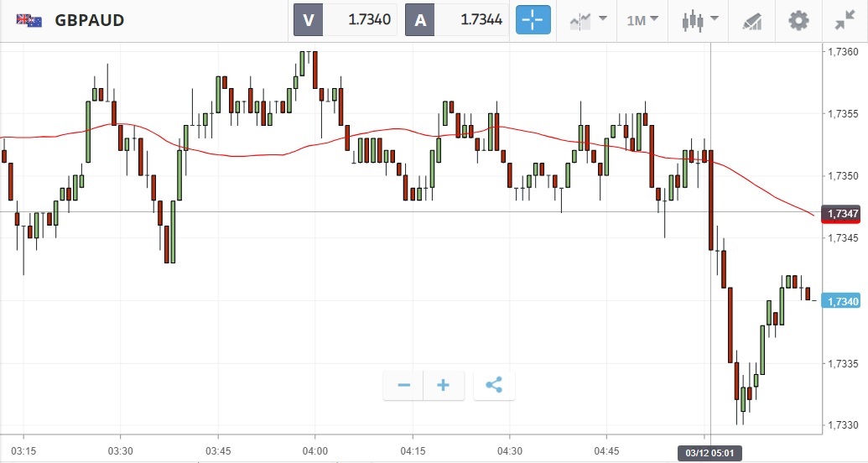Zoom in with the plus button
The image size is (868, 463).
pyautogui.click(x=444, y=386)
